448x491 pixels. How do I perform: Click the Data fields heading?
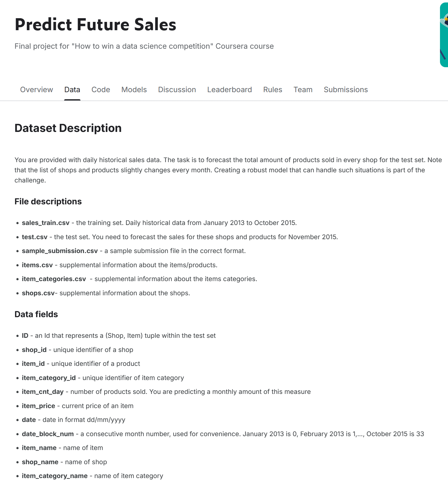click(36, 314)
